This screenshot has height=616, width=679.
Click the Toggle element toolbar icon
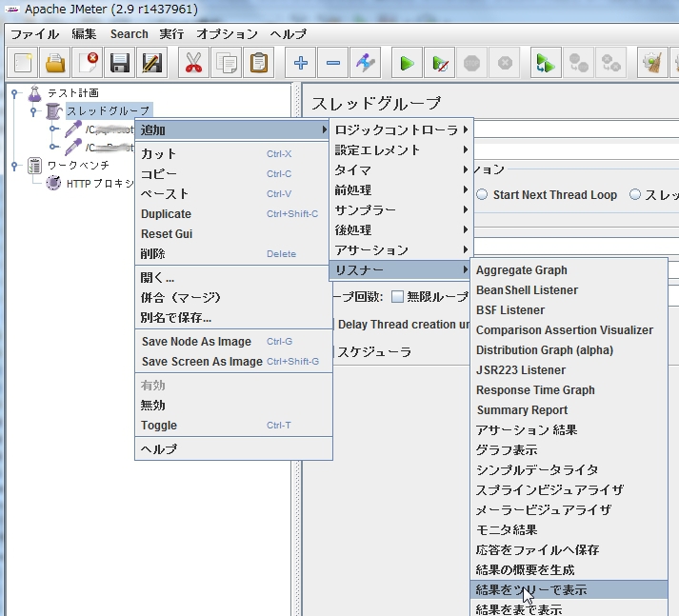[365, 63]
